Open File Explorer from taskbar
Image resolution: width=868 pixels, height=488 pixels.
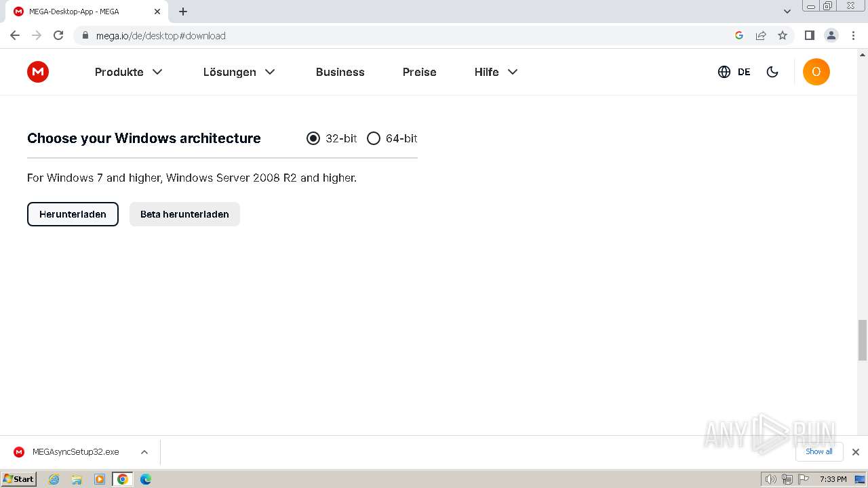coord(77,479)
